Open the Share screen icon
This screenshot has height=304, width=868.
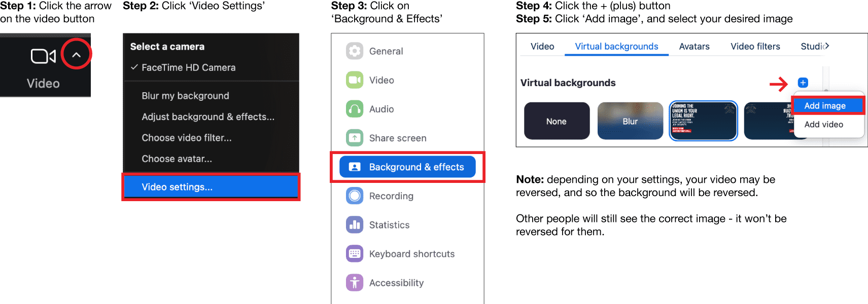coord(355,138)
